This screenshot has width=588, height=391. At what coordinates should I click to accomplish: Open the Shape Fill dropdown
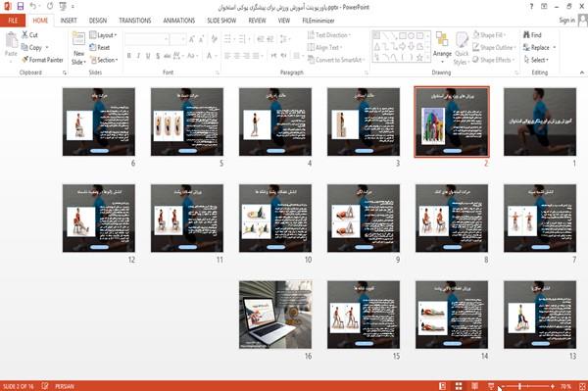(x=489, y=35)
